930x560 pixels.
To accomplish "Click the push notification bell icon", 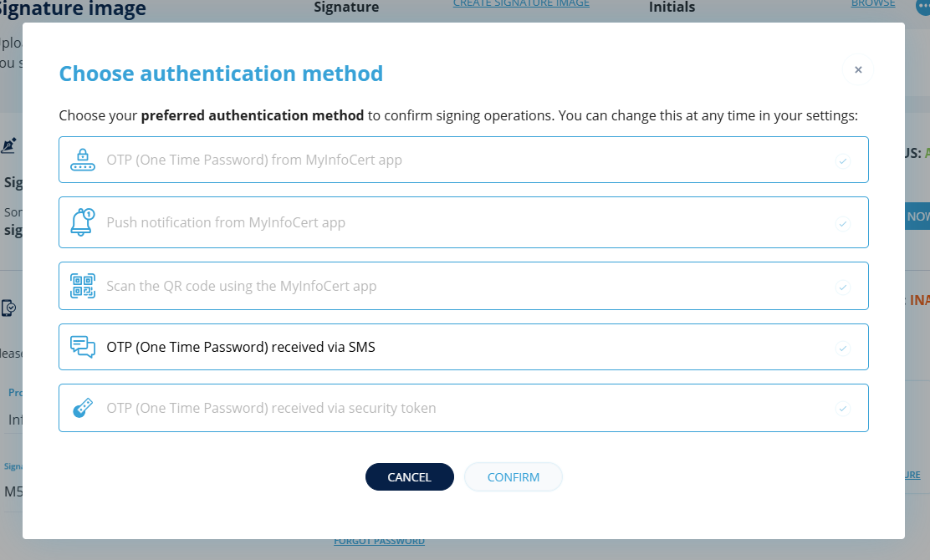I will [x=82, y=222].
